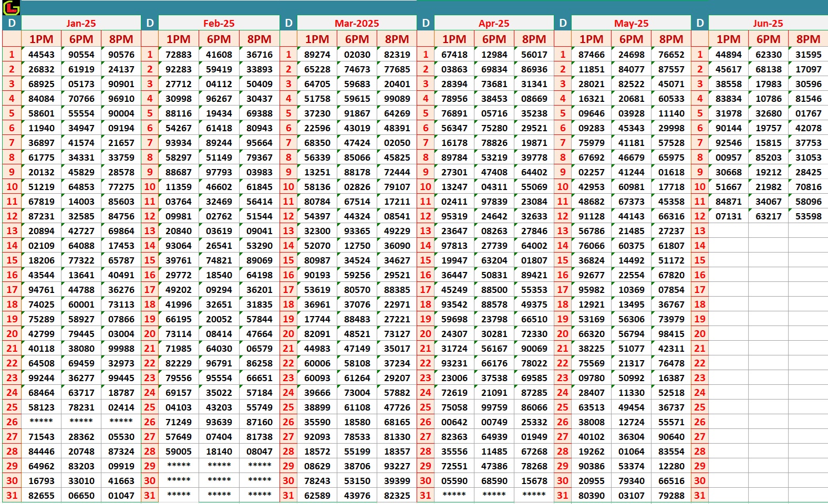Click the 1PM column header under May-25
This screenshot has height=504, width=828.
591,39
